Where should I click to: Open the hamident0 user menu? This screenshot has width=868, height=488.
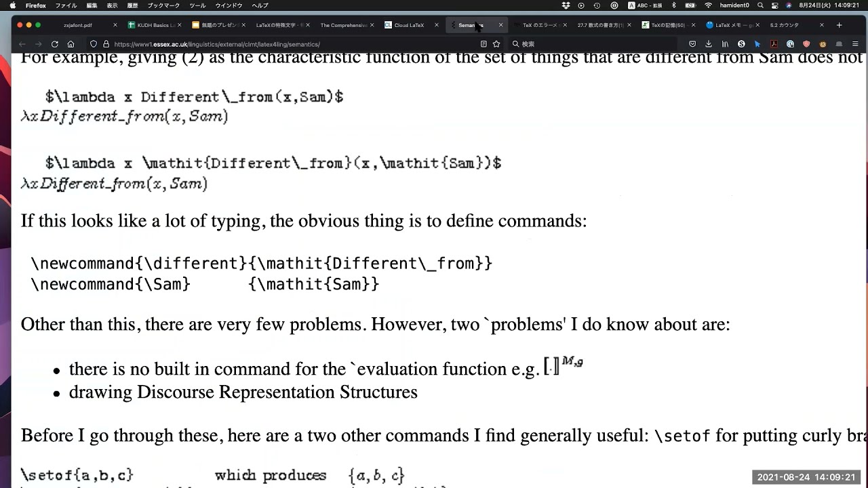click(x=734, y=5)
